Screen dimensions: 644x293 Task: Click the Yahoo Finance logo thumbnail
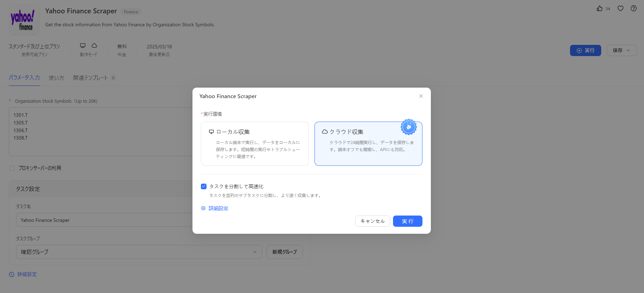pyautogui.click(x=24, y=20)
